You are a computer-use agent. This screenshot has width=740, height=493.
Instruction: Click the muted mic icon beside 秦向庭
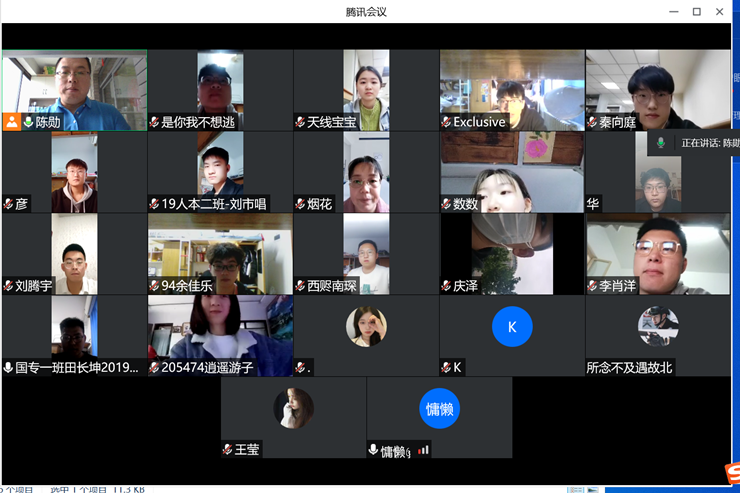(x=592, y=122)
